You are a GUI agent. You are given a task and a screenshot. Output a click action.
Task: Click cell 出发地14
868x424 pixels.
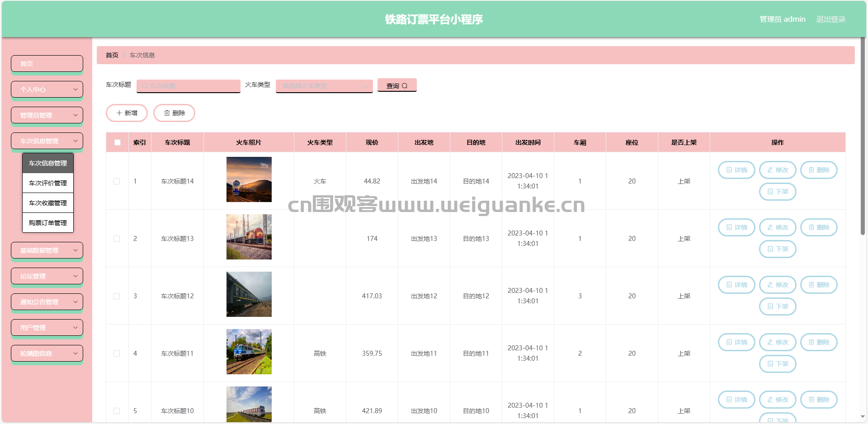click(424, 181)
